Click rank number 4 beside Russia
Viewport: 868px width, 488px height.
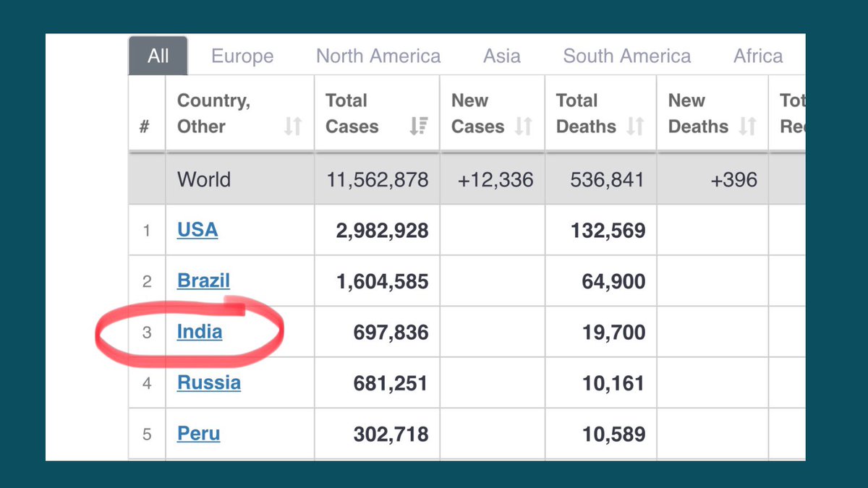(147, 383)
